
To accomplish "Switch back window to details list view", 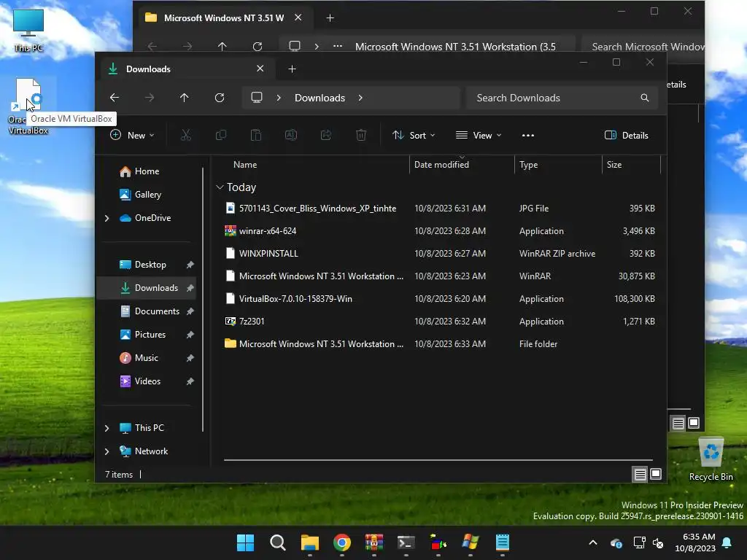I will 678,423.
